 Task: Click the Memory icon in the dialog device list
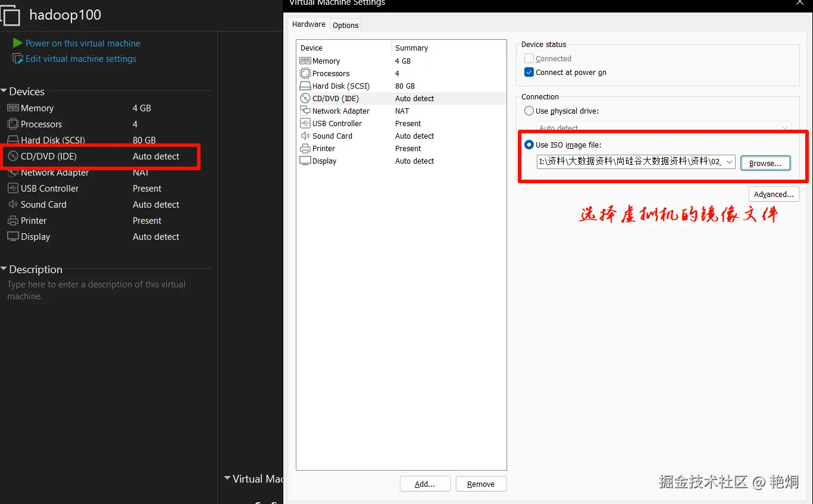click(305, 61)
